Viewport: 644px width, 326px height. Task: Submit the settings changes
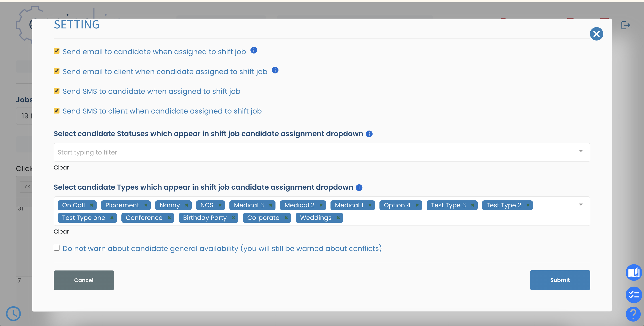coord(560,280)
